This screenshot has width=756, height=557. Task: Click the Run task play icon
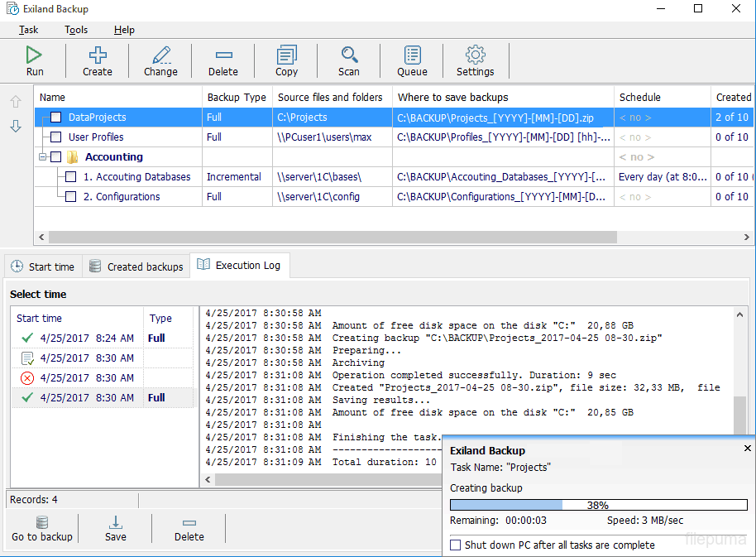coord(34,55)
